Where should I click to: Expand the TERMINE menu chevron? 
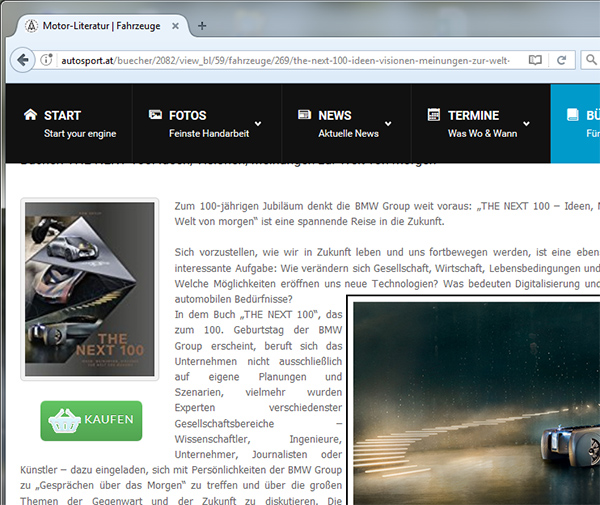click(527, 124)
